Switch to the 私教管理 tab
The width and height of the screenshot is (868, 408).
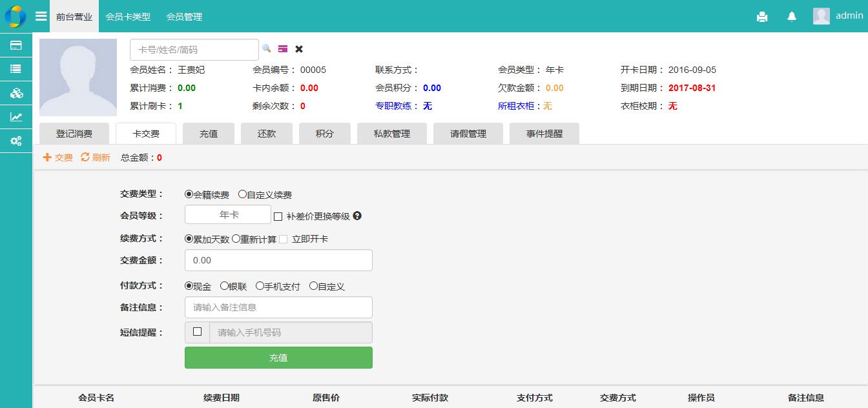pos(392,134)
